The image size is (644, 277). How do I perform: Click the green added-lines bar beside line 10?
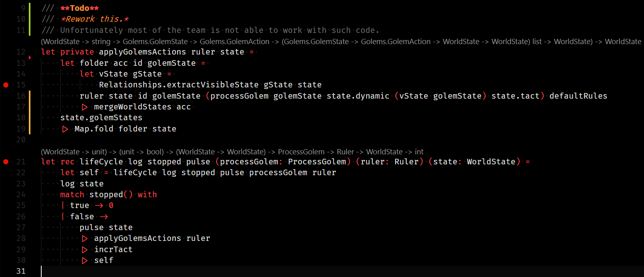click(30, 19)
